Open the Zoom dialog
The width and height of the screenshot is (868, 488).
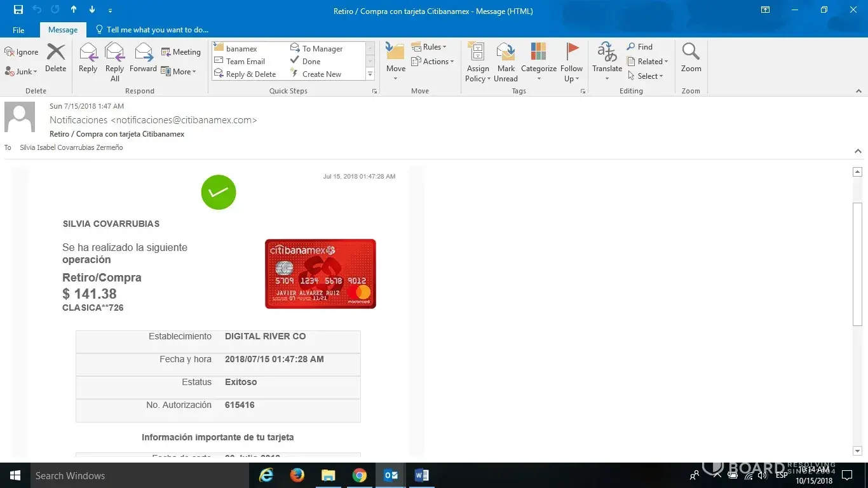691,58
